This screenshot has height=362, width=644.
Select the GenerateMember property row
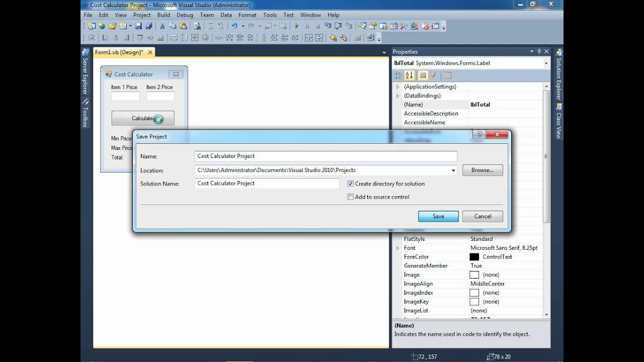468,266
